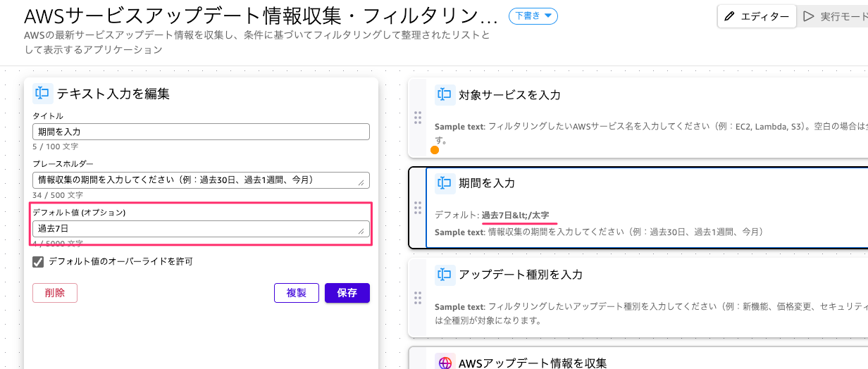The width and height of the screenshot is (868, 369).
Task: Click text input icon in edit panel header
Action: (x=43, y=93)
